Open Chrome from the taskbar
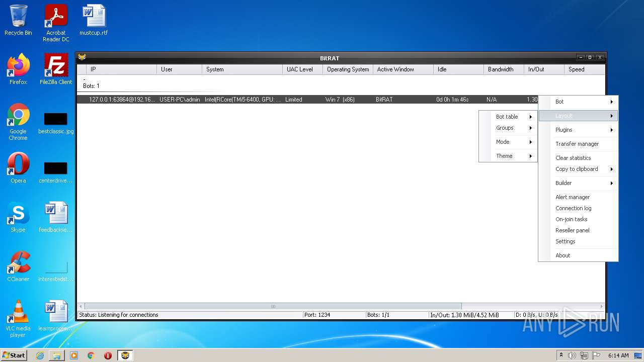 pyautogui.click(x=91, y=355)
